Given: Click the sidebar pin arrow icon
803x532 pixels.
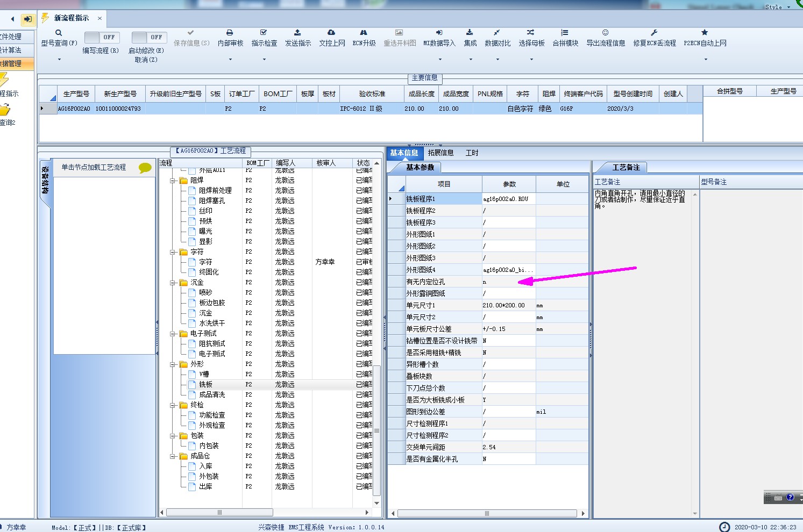Looking at the screenshot, I should coord(27,19).
